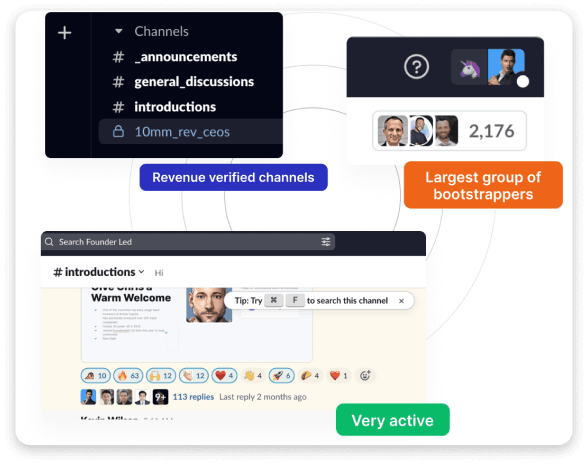Toggle the circled red heart reaction with 4
Viewport: 588px width, 465px height.
[225, 375]
